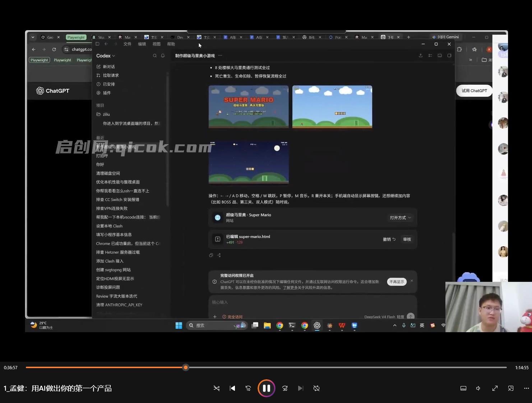Expand the 打开方式 dropdown

coord(401,217)
